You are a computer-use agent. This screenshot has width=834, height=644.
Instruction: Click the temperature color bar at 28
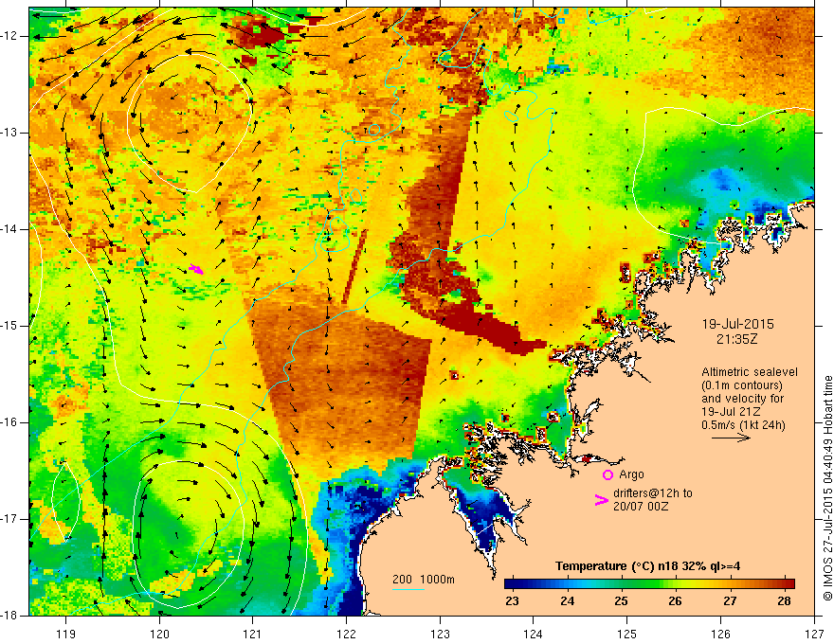coord(784,583)
